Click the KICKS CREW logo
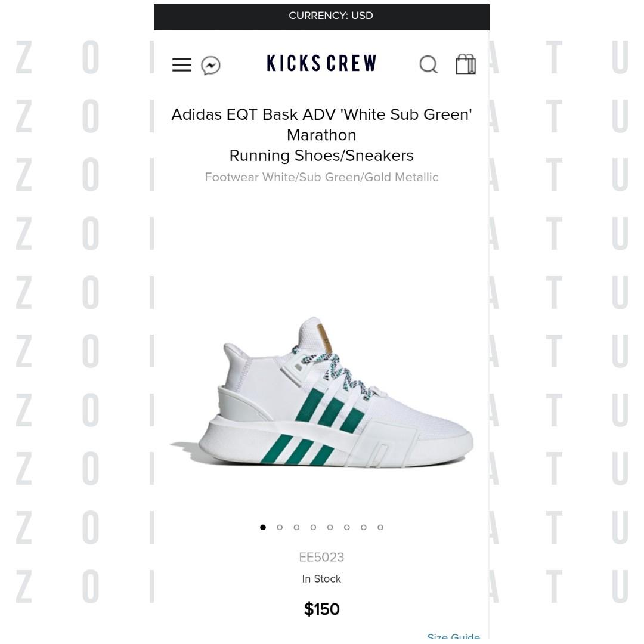644x644 pixels. (321, 63)
